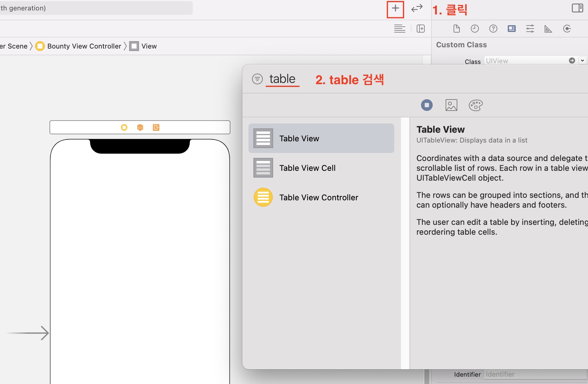
Task: Click the code review arrows icon
Action: [417, 8]
